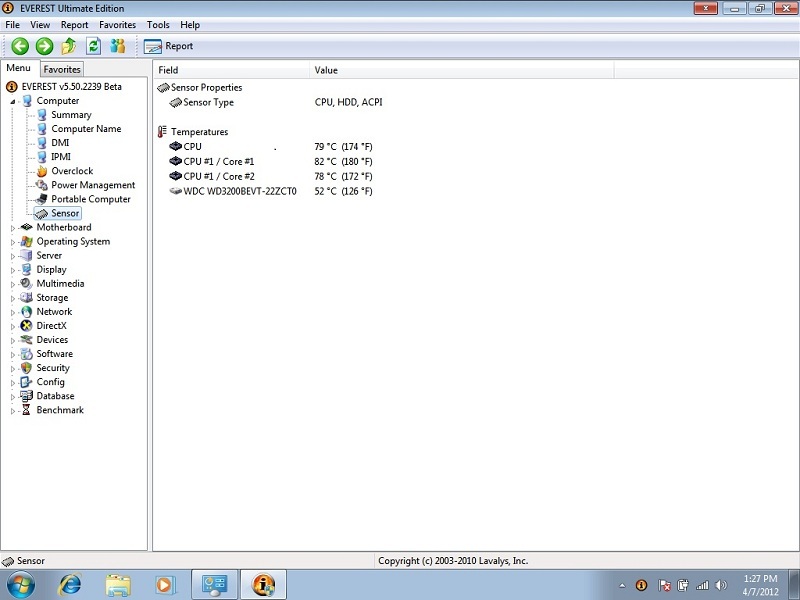The image size is (800, 600).
Task: Click the Server icon in the tree
Action: click(x=27, y=255)
